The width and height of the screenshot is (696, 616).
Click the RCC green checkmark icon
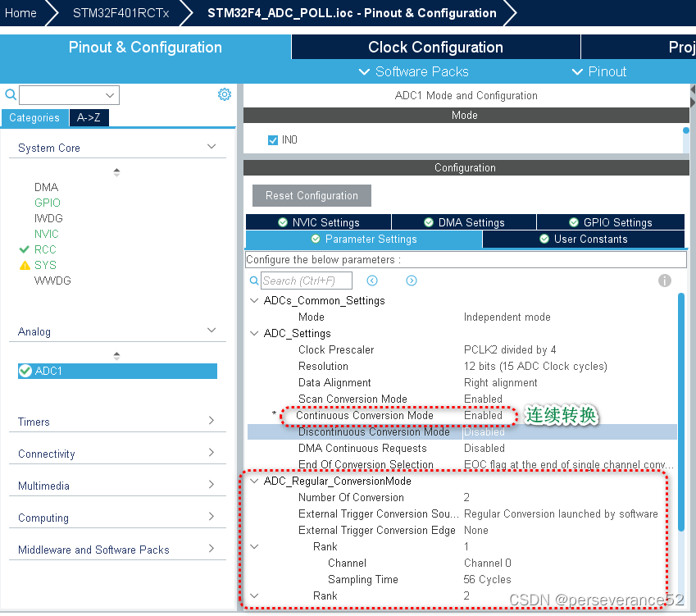tap(25, 249)
